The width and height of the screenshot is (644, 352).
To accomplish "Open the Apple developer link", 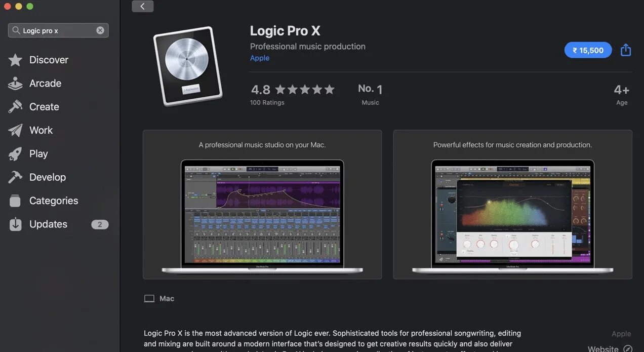I will [x=260, y=58].
